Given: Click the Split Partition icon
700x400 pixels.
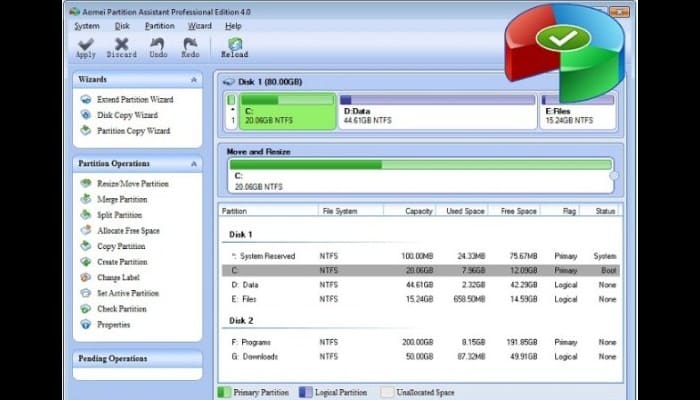Looking at the screenshot, I should [86, 215].
